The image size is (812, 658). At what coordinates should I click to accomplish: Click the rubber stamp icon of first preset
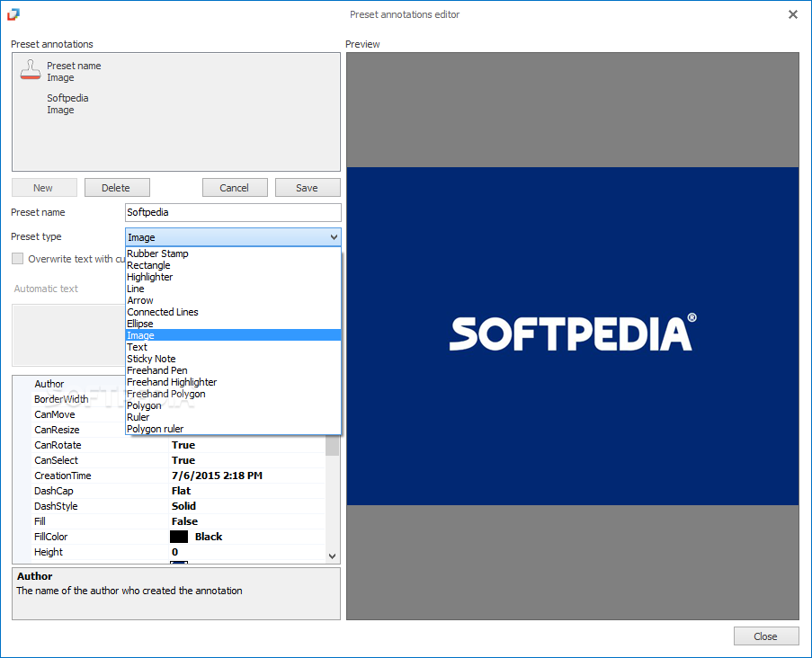point(30,69)
